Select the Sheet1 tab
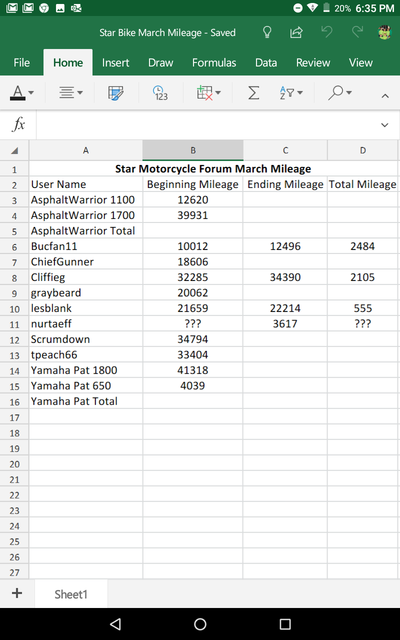The height and width of the screenshot is (640, 400). point(71,594)
